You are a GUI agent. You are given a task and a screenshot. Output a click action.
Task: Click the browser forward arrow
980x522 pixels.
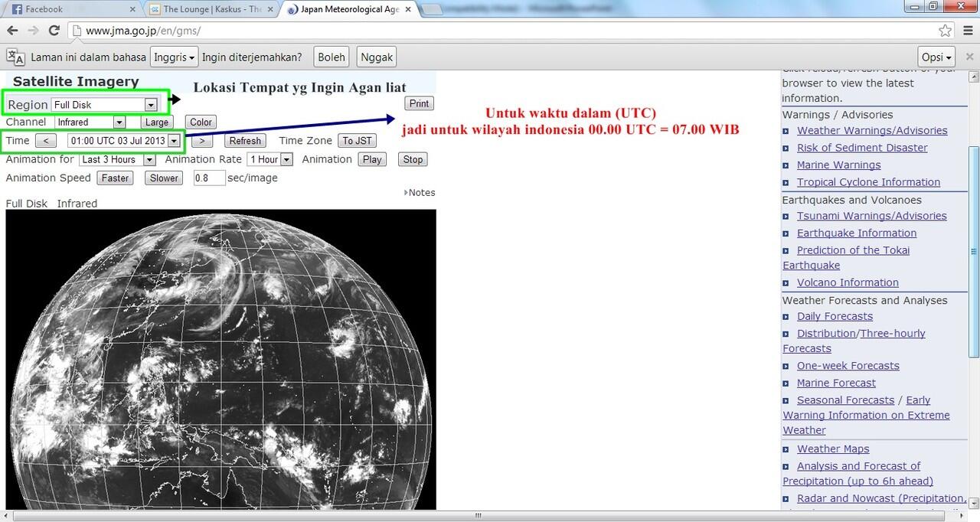click(33, 31)
